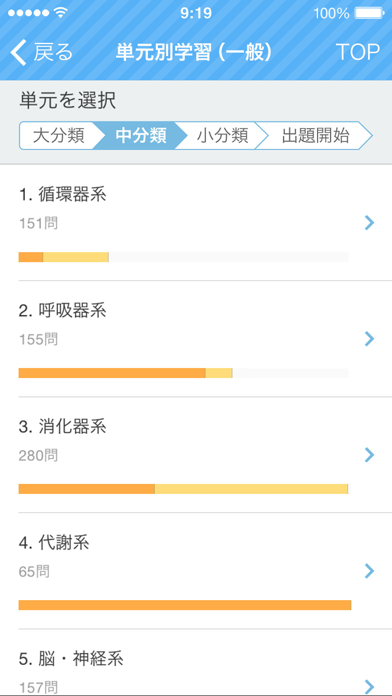Open the 循環器系 row chevron
The height and width of the screenshot is (696, 392).
(x=369, y=223)
